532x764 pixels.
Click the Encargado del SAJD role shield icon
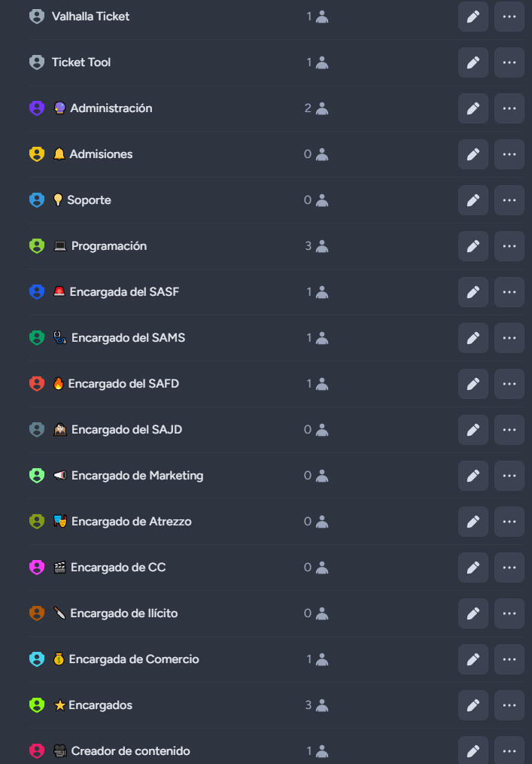[x=37, y=430]
